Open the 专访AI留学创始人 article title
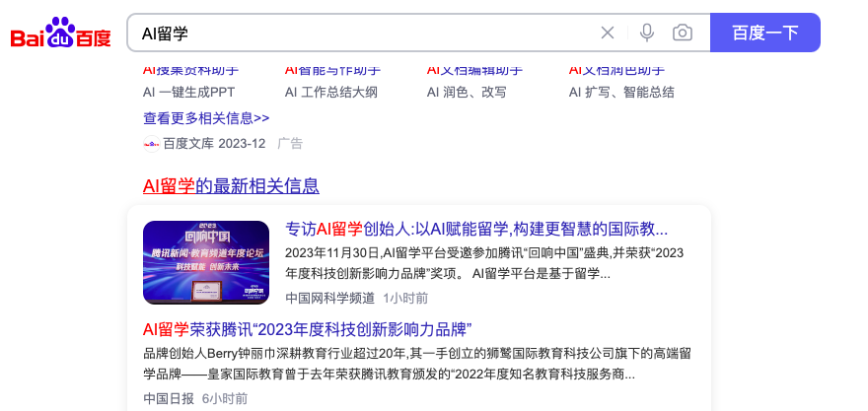Screen dimensions: 868x411 pyautogui.click(x=476, y=229)
